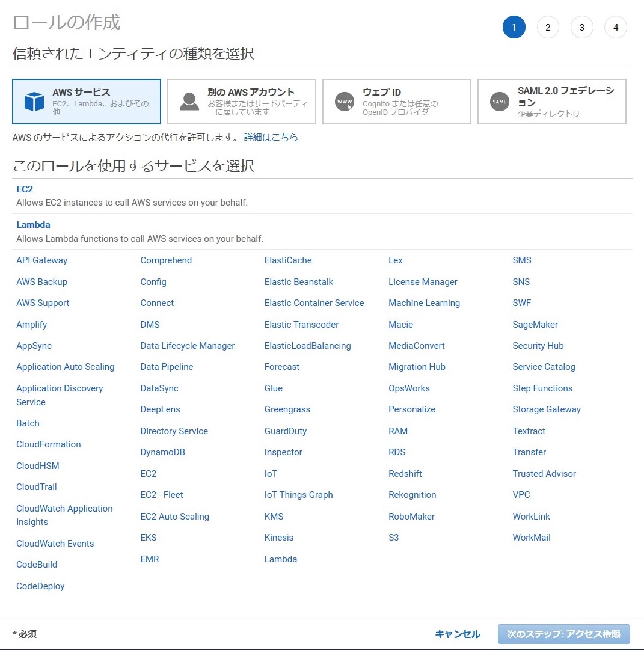Open the 詳細はこちら link
Viewport: 644px width, 650px height.
(x=271, y=137)
